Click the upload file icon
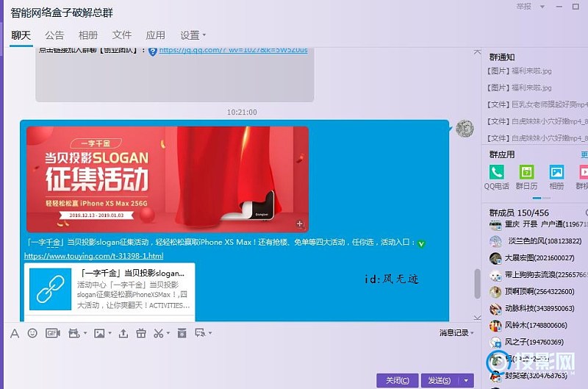This screenshot has height=389, width=588. tap(123, 333)
